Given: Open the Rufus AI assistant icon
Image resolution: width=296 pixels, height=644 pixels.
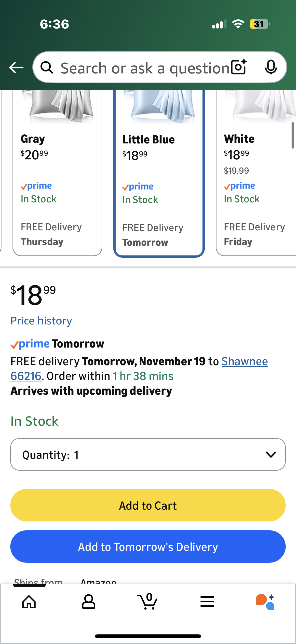Looking at the screenshot, I should coord(265,602).
